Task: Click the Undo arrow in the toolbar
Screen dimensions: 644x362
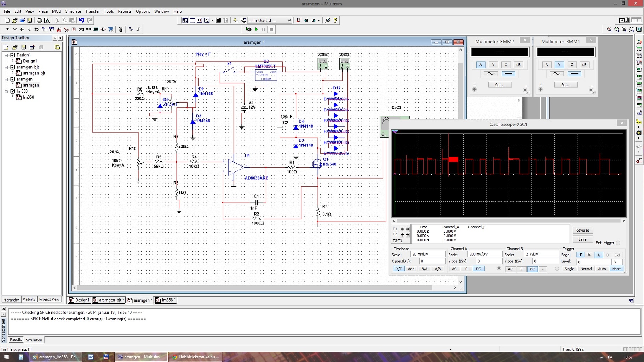Action: point(82,20)
